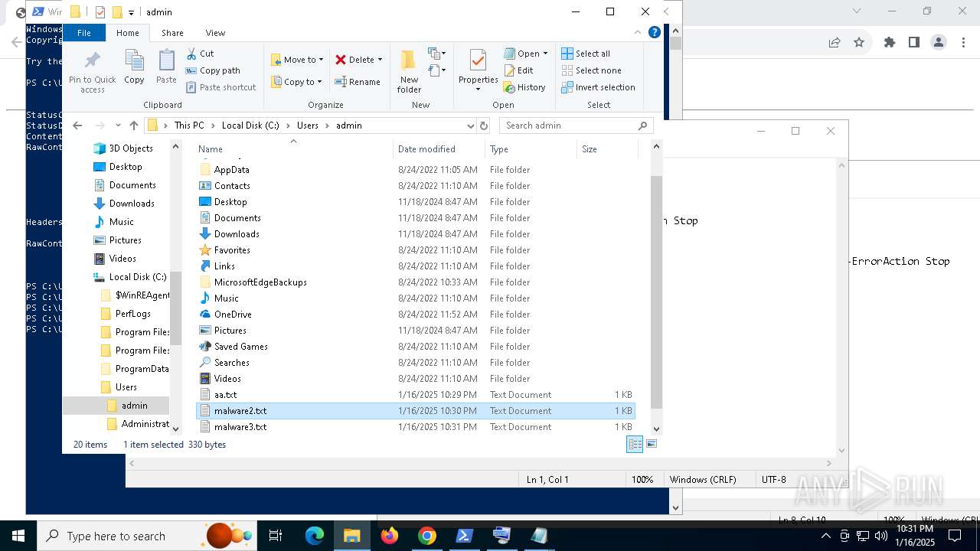Open Customize Quick Access Toolbar dropdown

pyautogui.click(x=131, y=12)
